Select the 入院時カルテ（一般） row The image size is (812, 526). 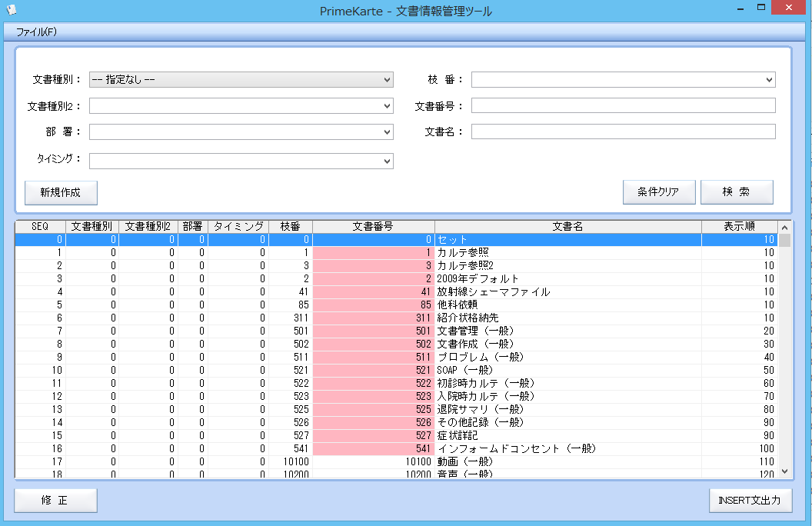[x=396, y=397]
